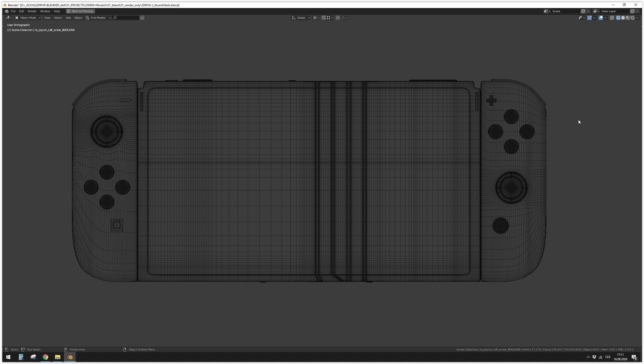The width and height of the screenshot is (644, 364).
Task: Click the plus button on right Joy-Con model
Action: click(x=491, y=100)
